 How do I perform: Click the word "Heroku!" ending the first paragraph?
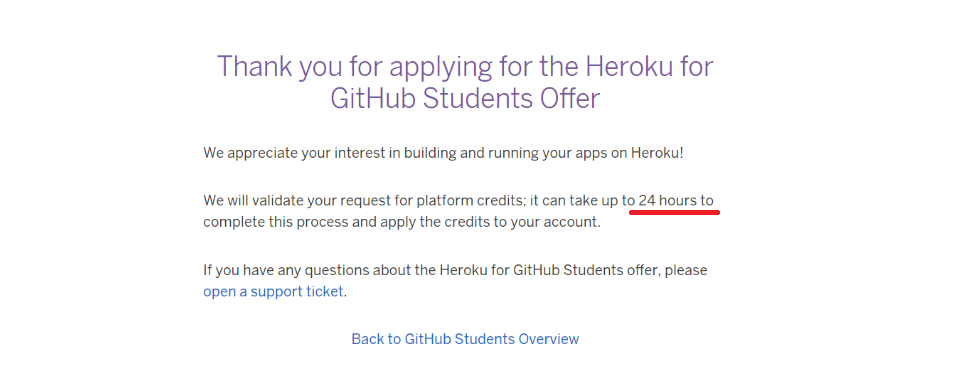tap(657, 152)
